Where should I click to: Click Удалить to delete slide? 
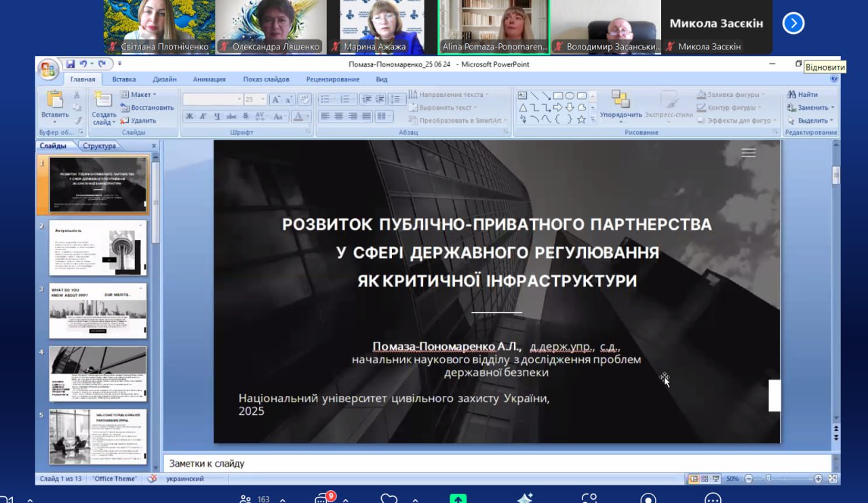click(x=138, y=121)
